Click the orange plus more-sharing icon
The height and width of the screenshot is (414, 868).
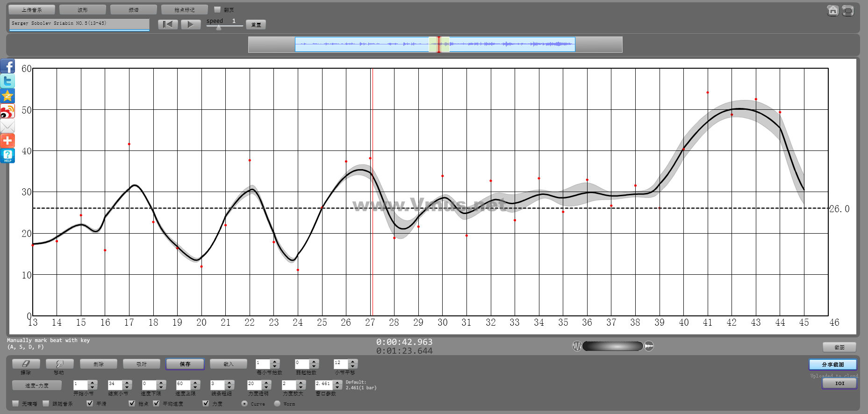point(7,141)
